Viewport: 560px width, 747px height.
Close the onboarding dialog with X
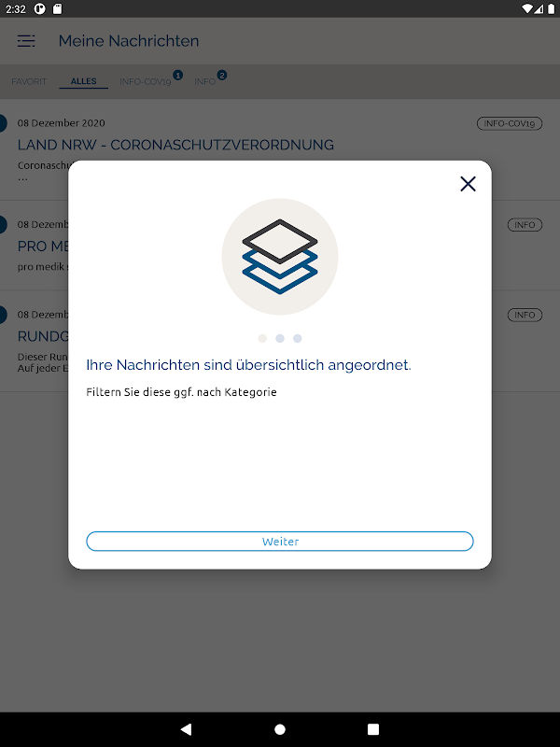click(468, 184)
